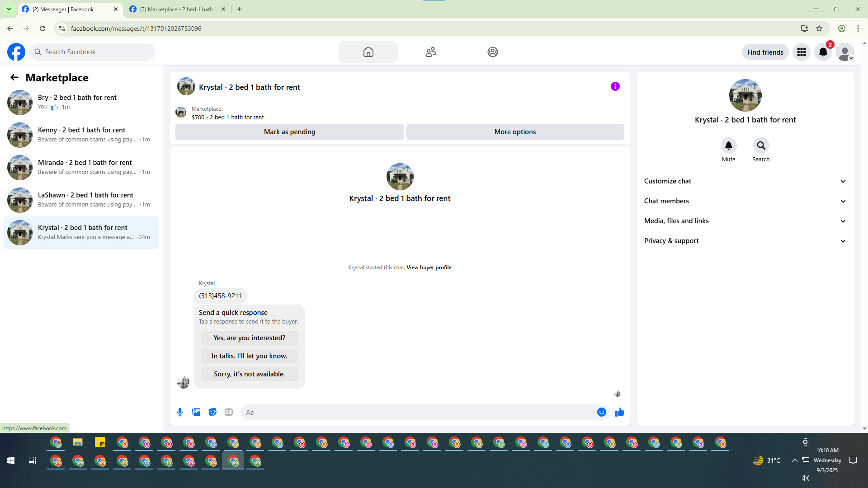868x488 pixels.
Task: Select Krystal conversation in the list
Action: coord(81,233)
